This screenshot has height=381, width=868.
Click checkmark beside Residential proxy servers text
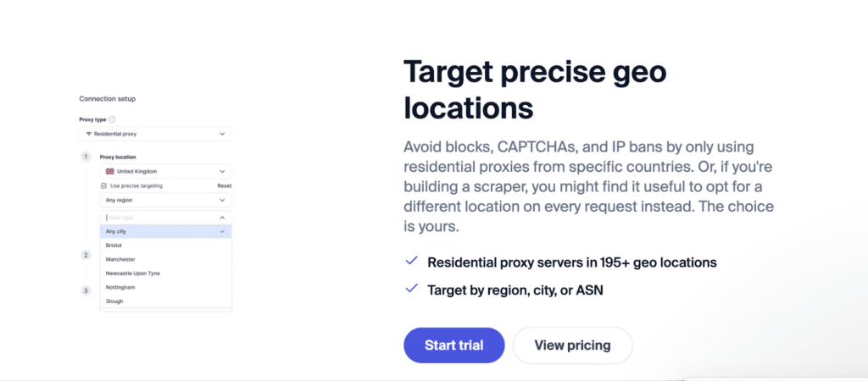click(411, 261)
